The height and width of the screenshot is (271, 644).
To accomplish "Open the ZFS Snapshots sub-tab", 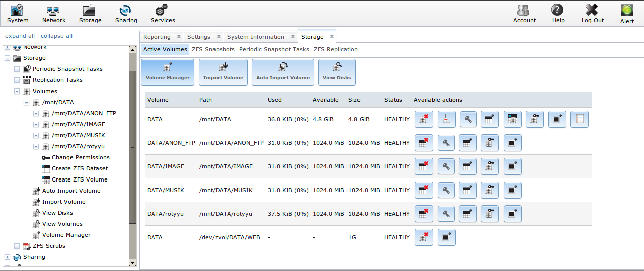I will coord(213,49).
